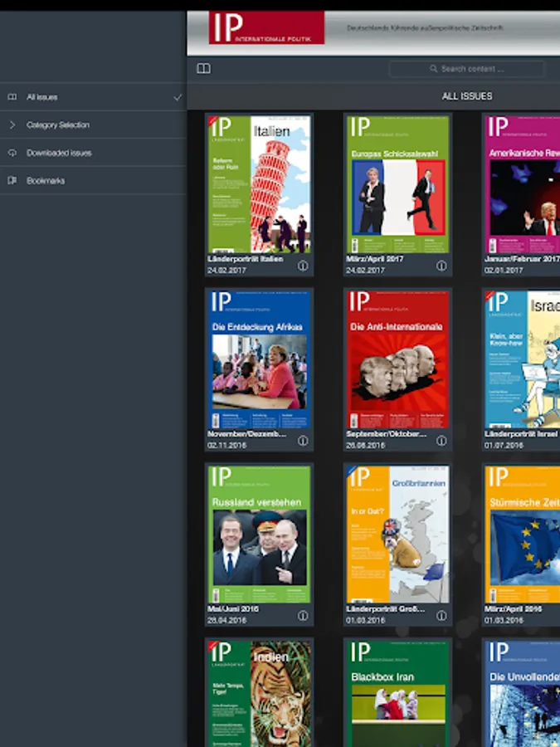The width and height of the screenshot is (560, 747).
Task: Click title 'Länderporträt Italien'
Action: pos(246,259)
